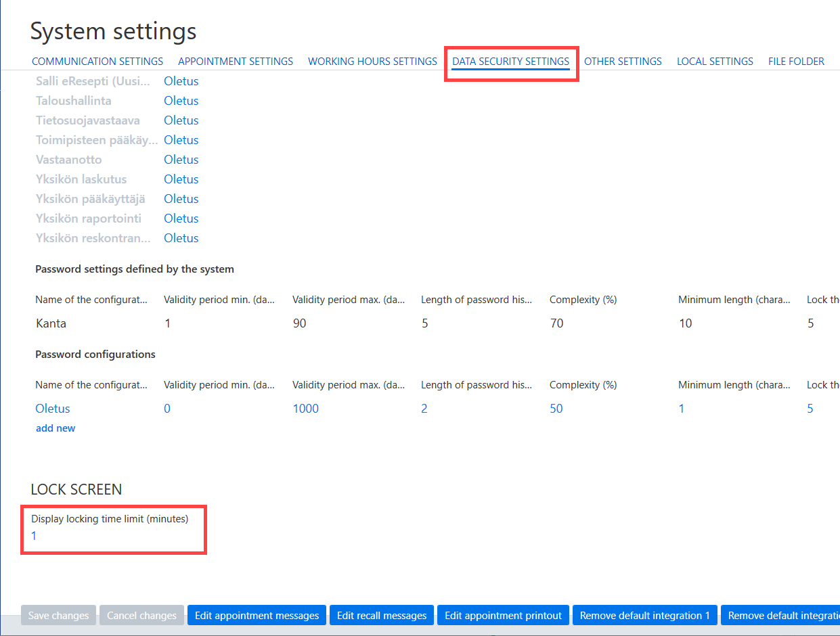
Task: Edit display locking time limit value
Action: coord(34,536)
